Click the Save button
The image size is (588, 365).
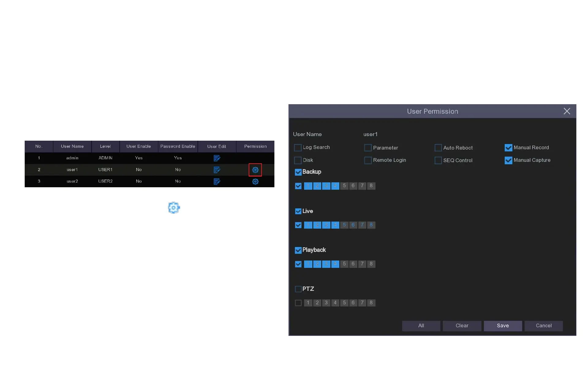[x=503, y=326]
